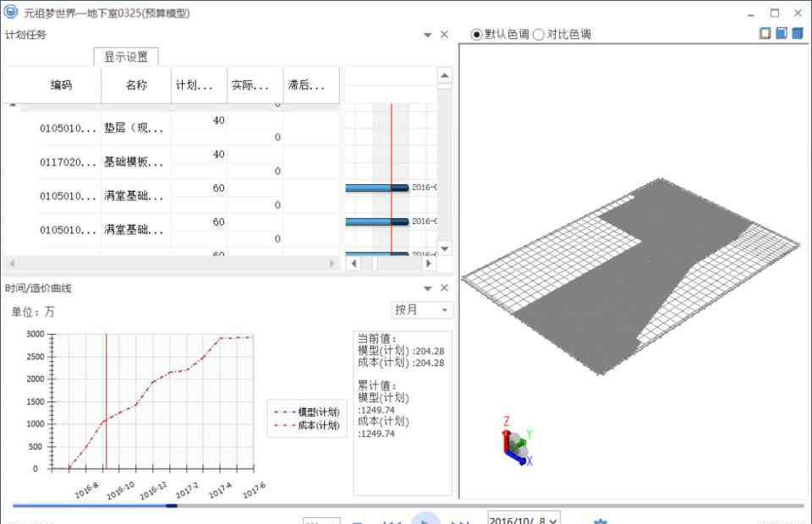The image size is (812, 524).
Task: Open the 计划任务 panel options arrow
Action: point(428,35)
